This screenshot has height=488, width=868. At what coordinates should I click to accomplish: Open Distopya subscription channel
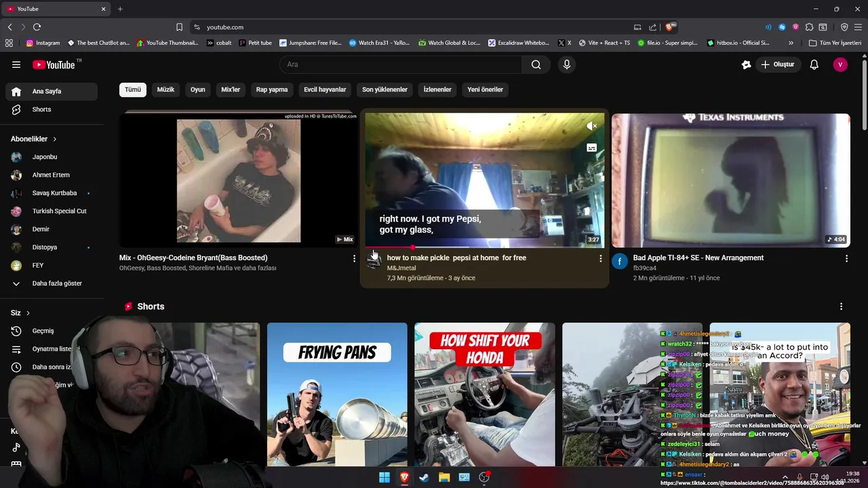[x=52, y=247]
